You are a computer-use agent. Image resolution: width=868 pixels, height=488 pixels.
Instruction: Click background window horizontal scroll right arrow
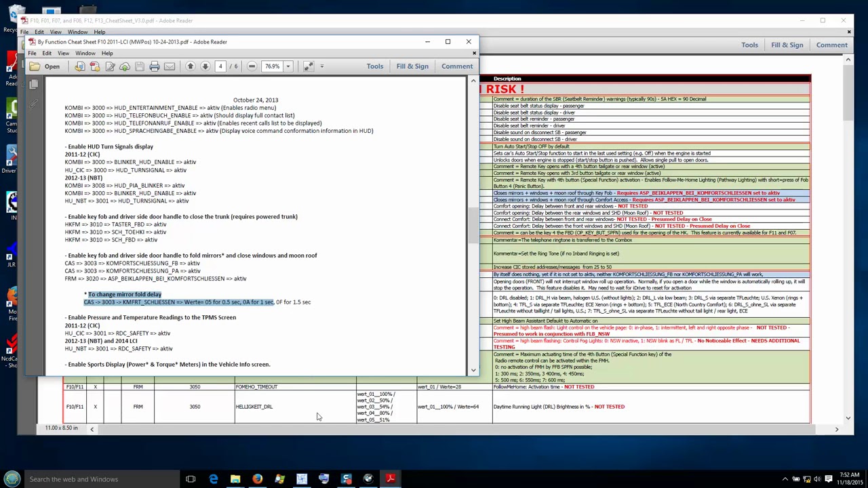coord(836,428)
